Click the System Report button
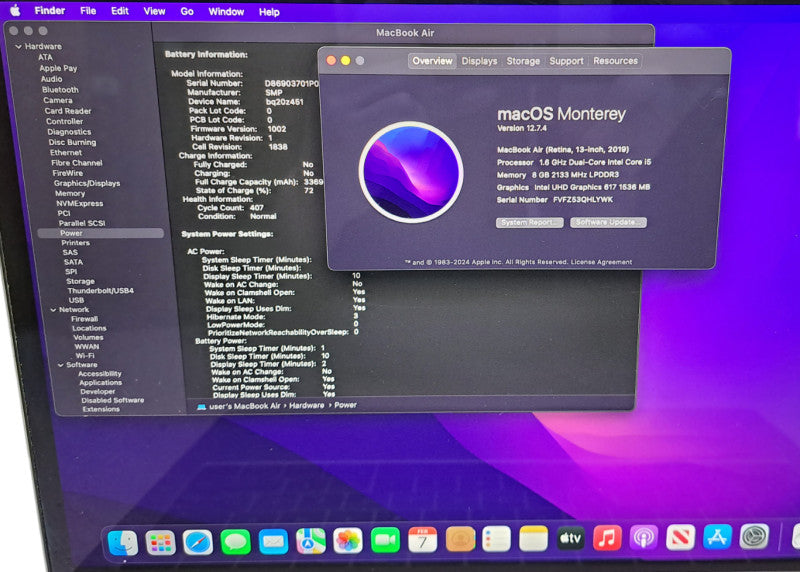The height and width of the screenshot is (572, 800). coord(530,222)
